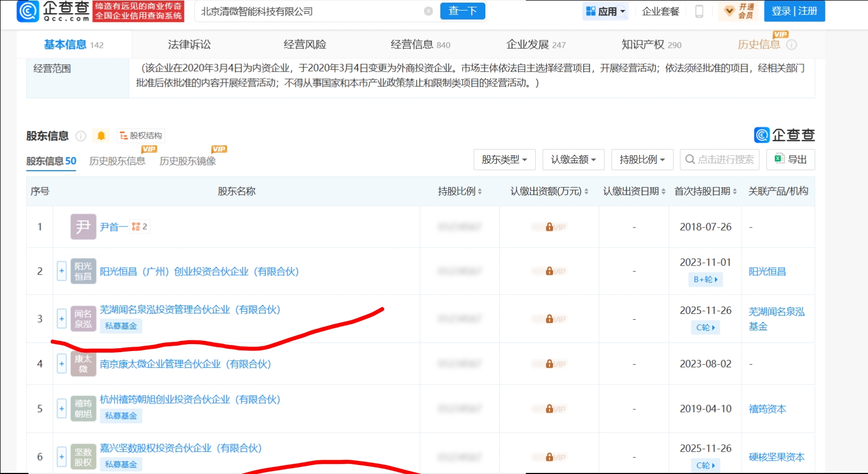The image size is (868, 474).
Task: Click 闻名泉泓 shareholder logo
Action: tap(83, 319)
